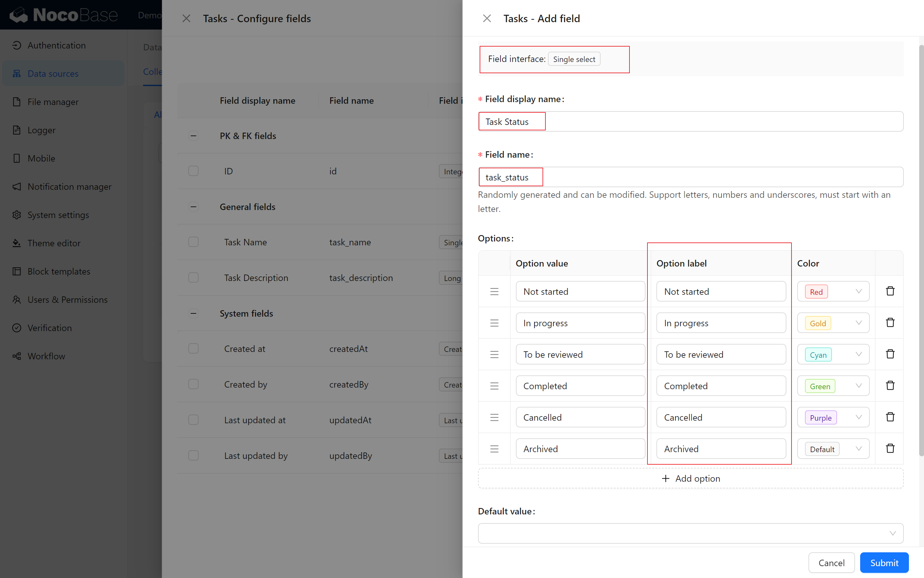Click the Theme editor paint icon
Viewport: 924px width, 578px height.
pos(16,243)
